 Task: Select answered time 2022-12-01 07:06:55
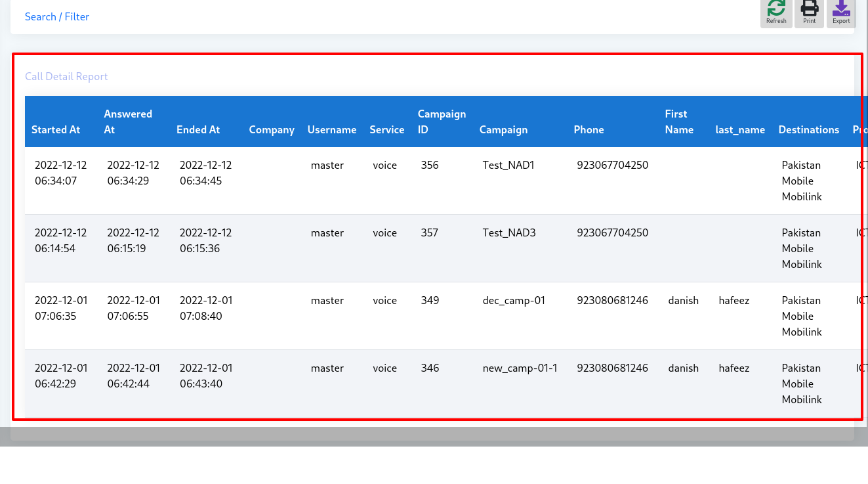(133, 308)
